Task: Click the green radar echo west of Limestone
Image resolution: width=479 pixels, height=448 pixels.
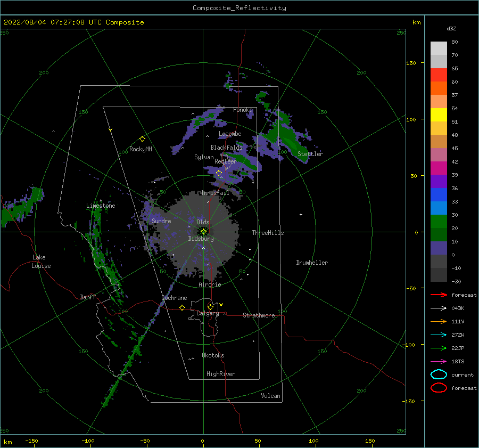Action: point(21,206)
